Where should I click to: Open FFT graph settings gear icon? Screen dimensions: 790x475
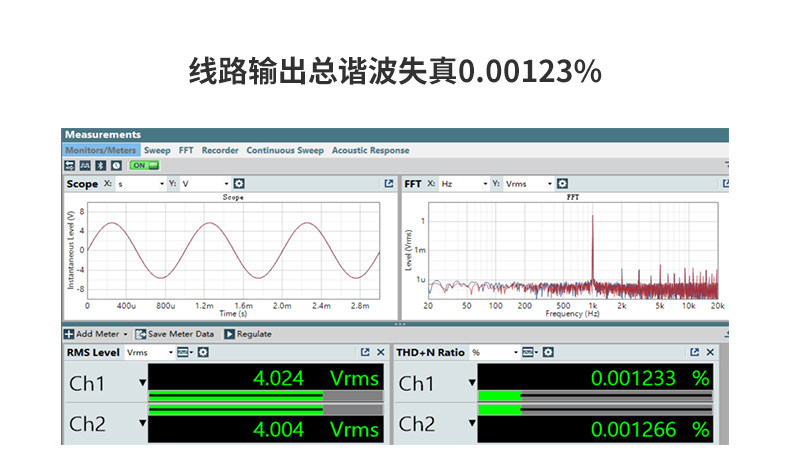click(x=562, y=183)
